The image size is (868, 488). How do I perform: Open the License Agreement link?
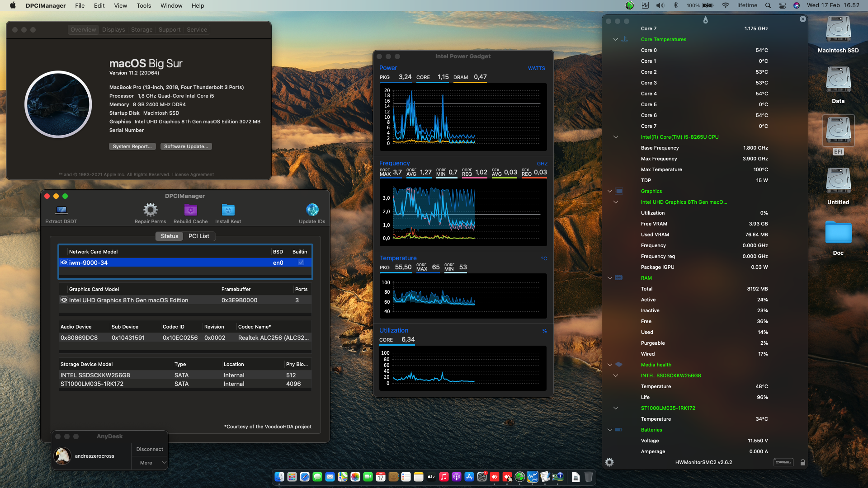(x=193, y=174)
